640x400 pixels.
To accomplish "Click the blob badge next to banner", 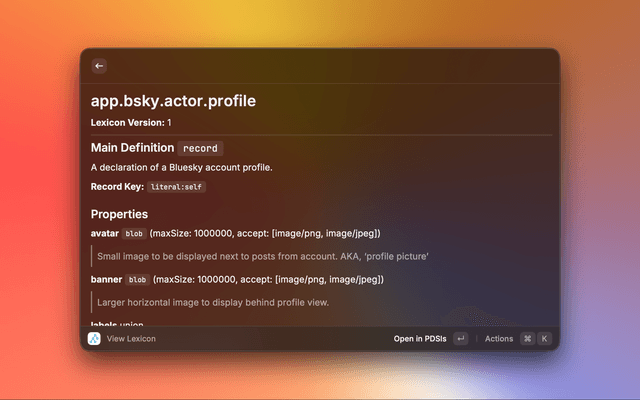I will [x=138, y=280].
